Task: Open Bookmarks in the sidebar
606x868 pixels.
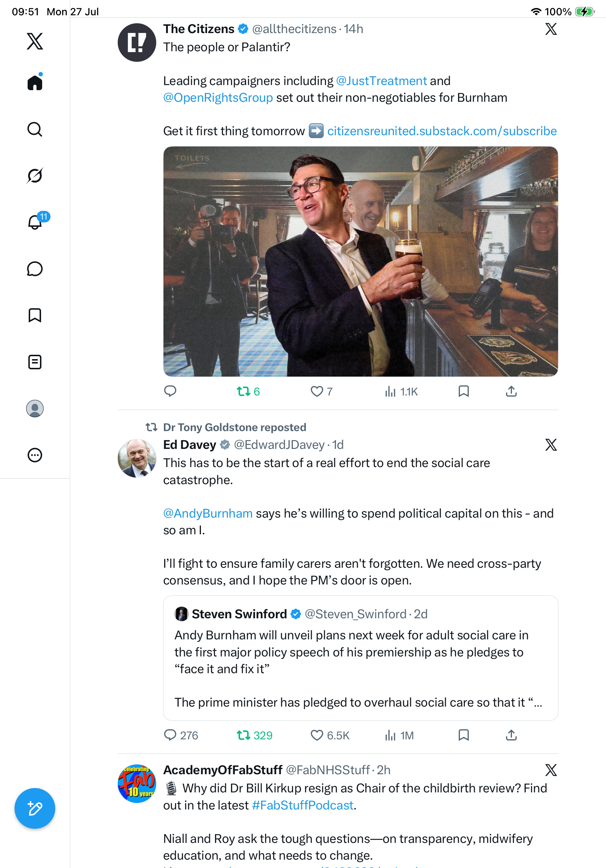Action: [x=35, y=315]
